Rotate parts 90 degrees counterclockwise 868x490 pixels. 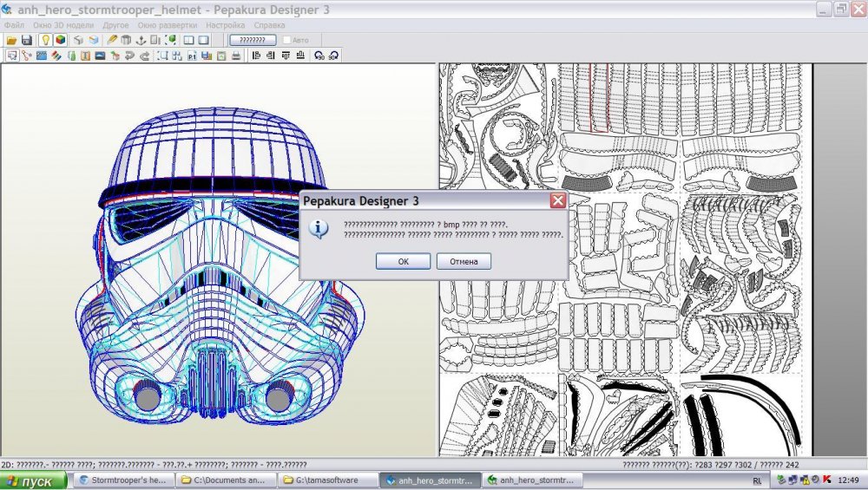[319, 56]
